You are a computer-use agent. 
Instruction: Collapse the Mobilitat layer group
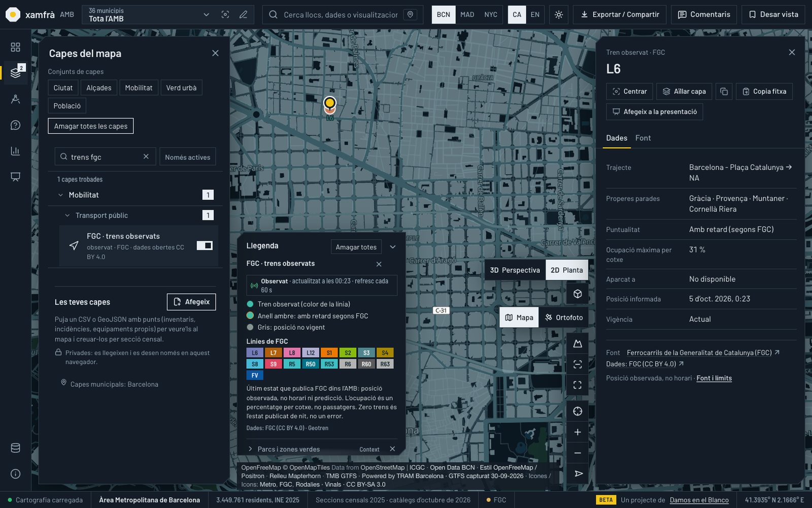(x=60, y=195)
